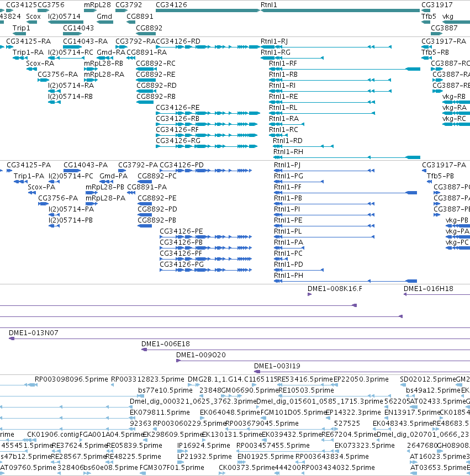Select protein CG8892-PE label
The image size is (470, 476).
coord(157,198)
